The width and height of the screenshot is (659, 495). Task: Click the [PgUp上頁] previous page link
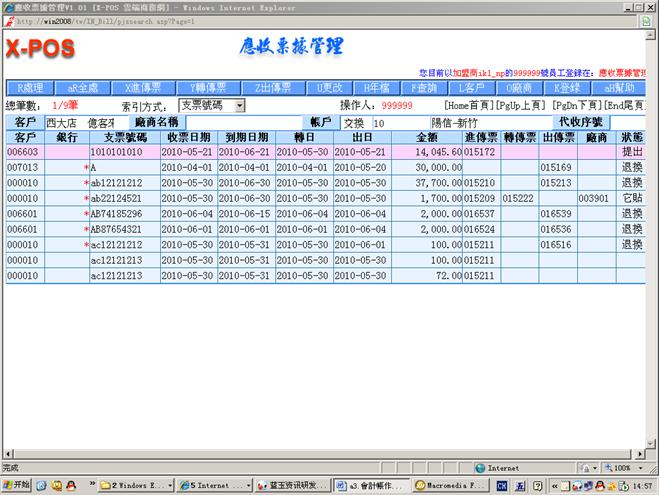tap(522, 105)
